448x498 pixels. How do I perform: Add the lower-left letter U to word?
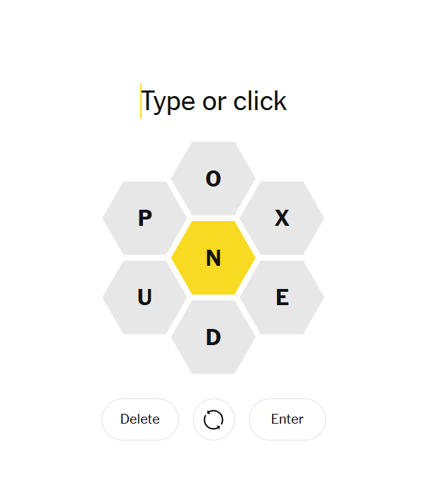[x=144, y=297]
